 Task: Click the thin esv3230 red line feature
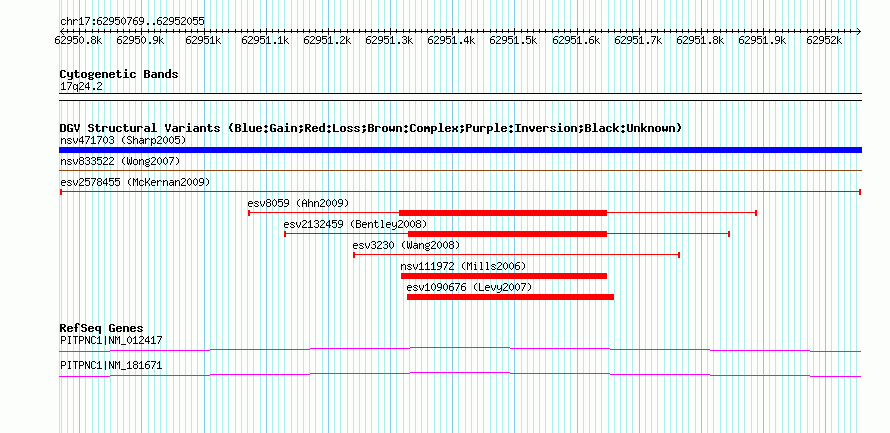coord(517,255)
